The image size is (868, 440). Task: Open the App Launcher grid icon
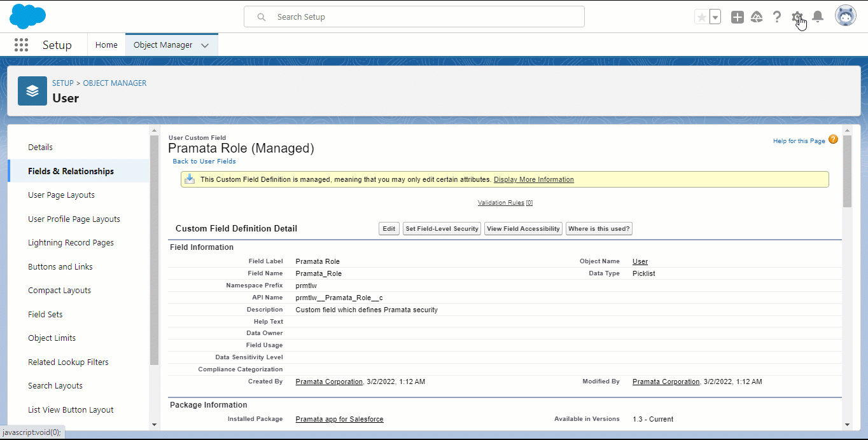click(21, 45)
